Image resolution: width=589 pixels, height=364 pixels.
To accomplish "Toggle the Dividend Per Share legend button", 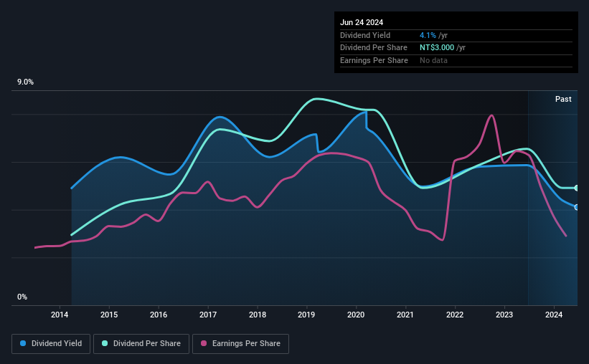I will pyautogui.click(x=141, y=344).
